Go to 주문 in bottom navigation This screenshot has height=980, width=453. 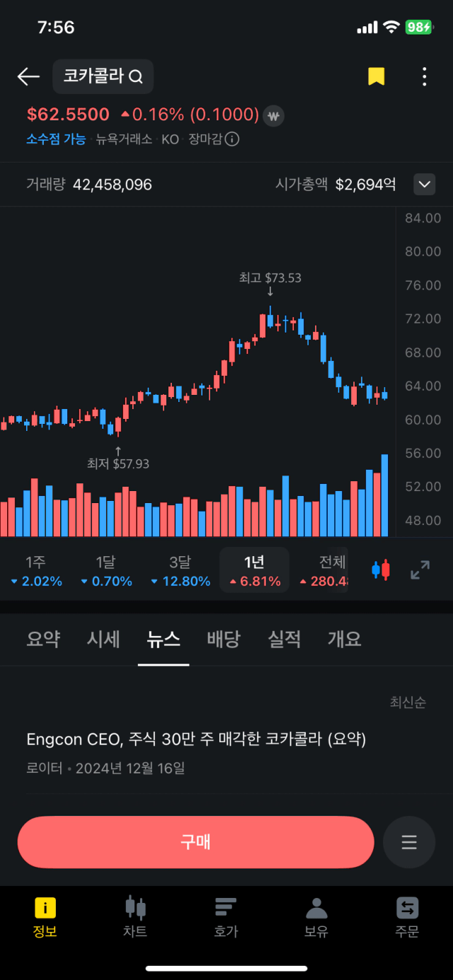(407, 917)
